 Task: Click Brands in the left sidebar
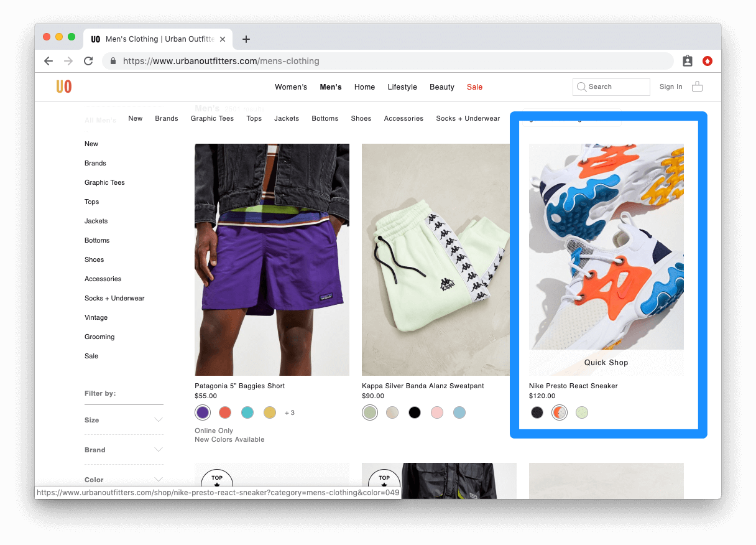point(95,163)
